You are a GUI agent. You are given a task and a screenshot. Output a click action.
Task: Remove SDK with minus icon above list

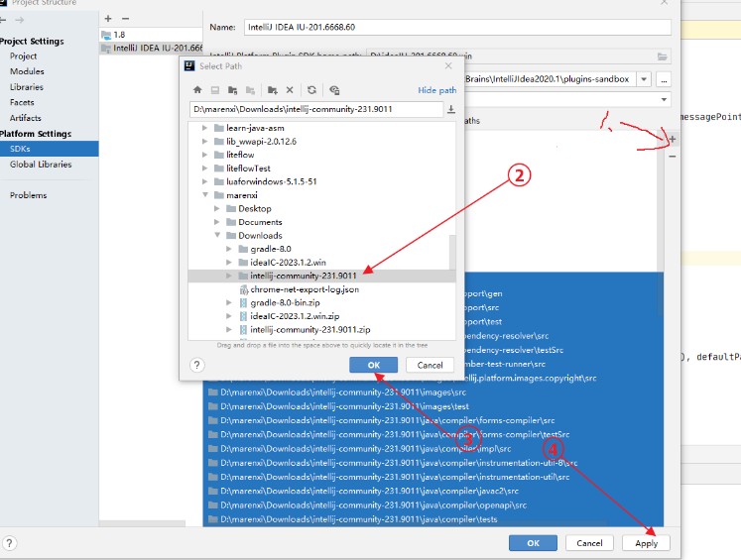click(x=125, y=19)
